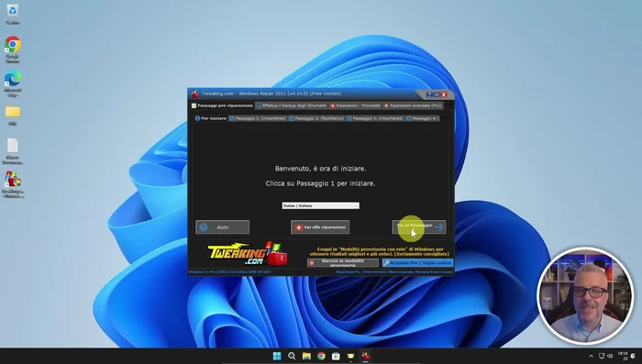This screenshot has width=642, height=364.
Task: Open File Explorer from the taskbar
Action: (x=306, y=356)
